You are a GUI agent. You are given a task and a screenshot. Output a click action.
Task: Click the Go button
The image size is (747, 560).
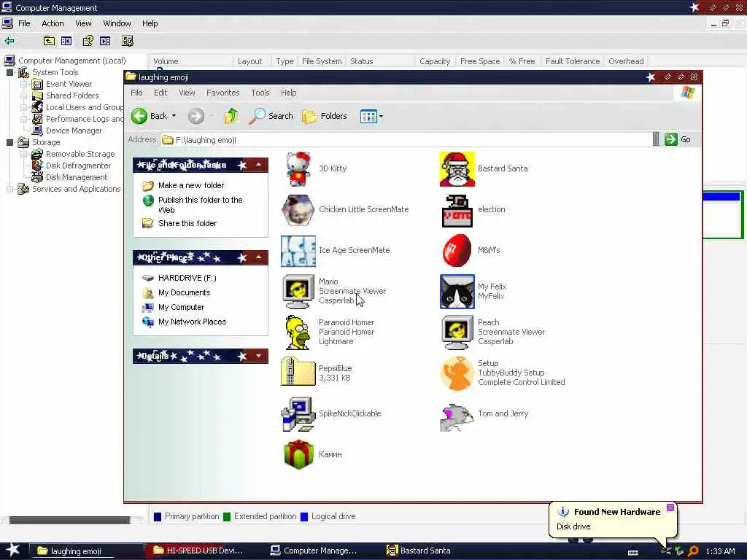point(678,139)
